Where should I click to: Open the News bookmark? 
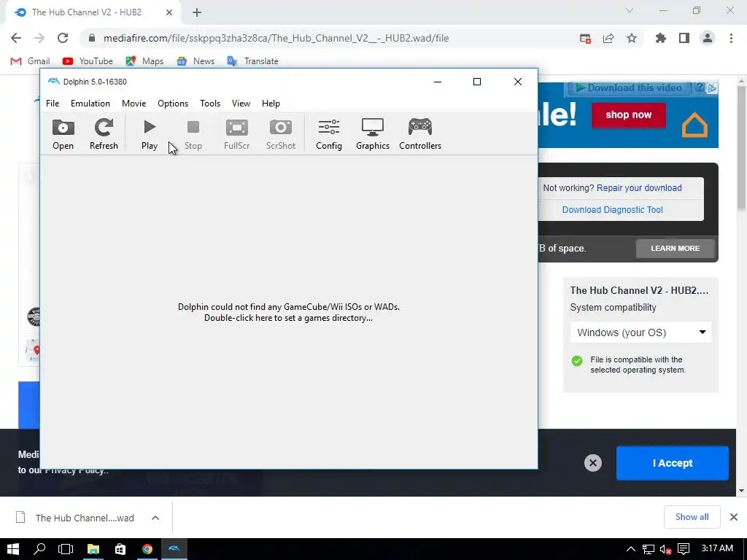pos(196,61)
